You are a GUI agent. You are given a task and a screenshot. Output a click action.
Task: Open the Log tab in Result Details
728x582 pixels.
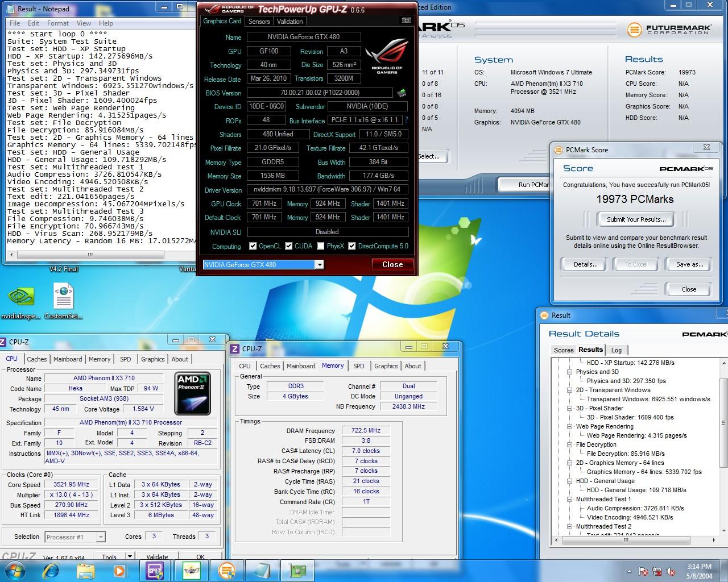click(x=617, y=350)
